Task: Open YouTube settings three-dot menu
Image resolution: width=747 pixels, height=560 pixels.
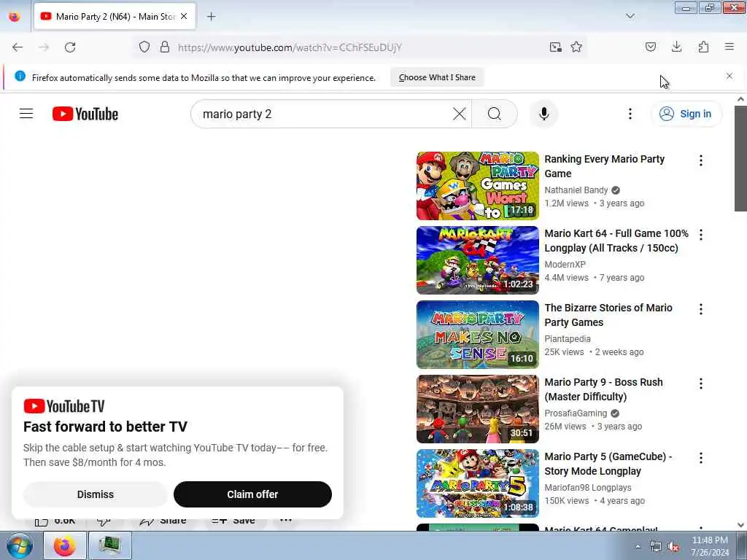Action: point(630,114)
